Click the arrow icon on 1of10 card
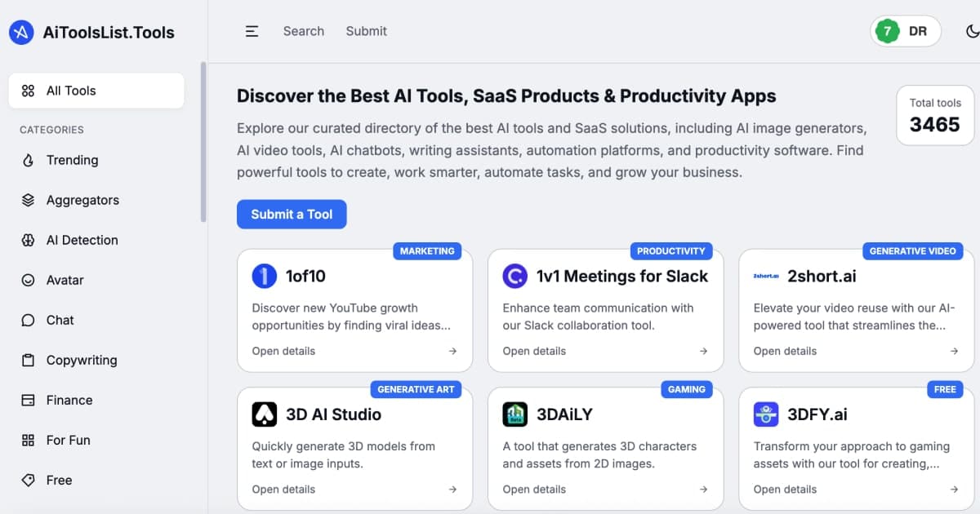The image size is (980, 514). click(x=452, y=351)
